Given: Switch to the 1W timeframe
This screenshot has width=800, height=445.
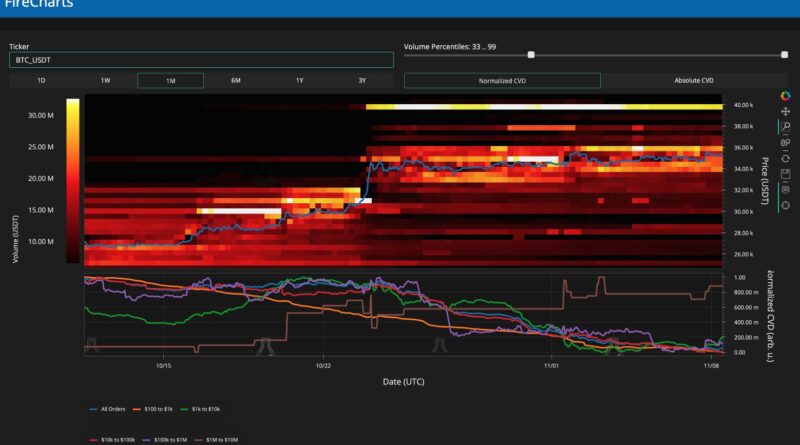Looking at the screenshot, I should (105, 80).
